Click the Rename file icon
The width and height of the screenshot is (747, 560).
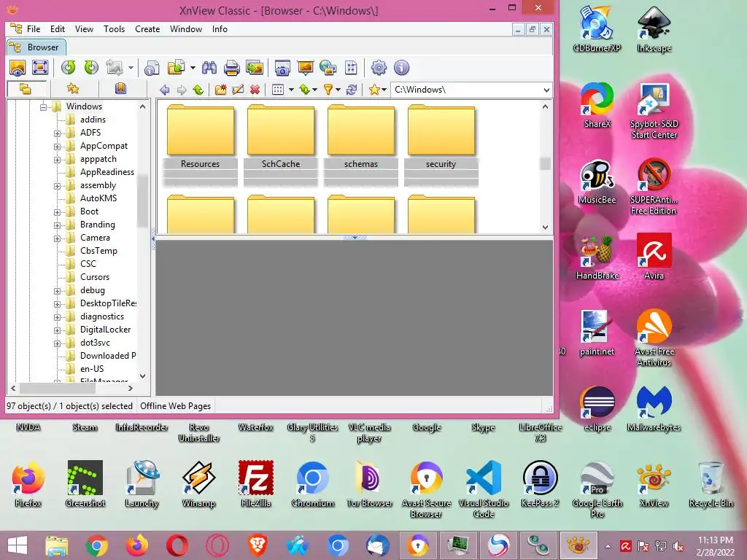click(238, 90)
